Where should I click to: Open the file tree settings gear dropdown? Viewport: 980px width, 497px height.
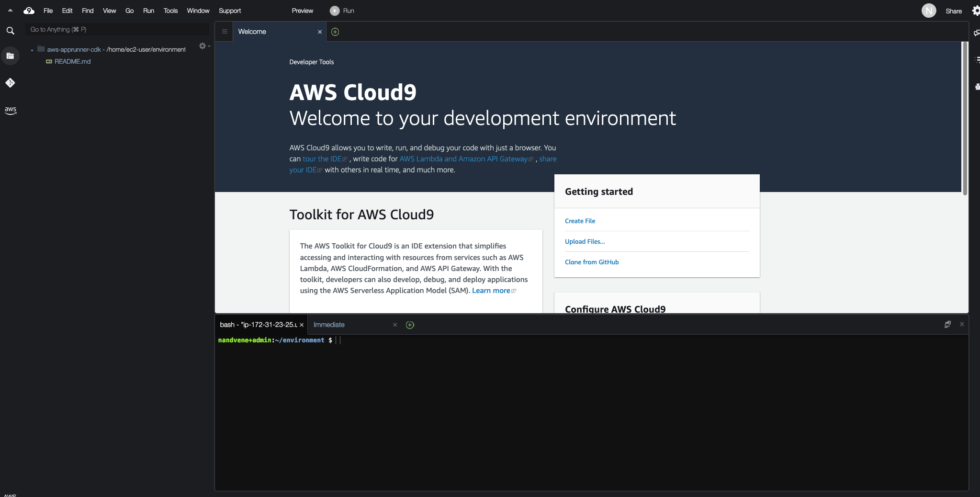coord(204,46)
